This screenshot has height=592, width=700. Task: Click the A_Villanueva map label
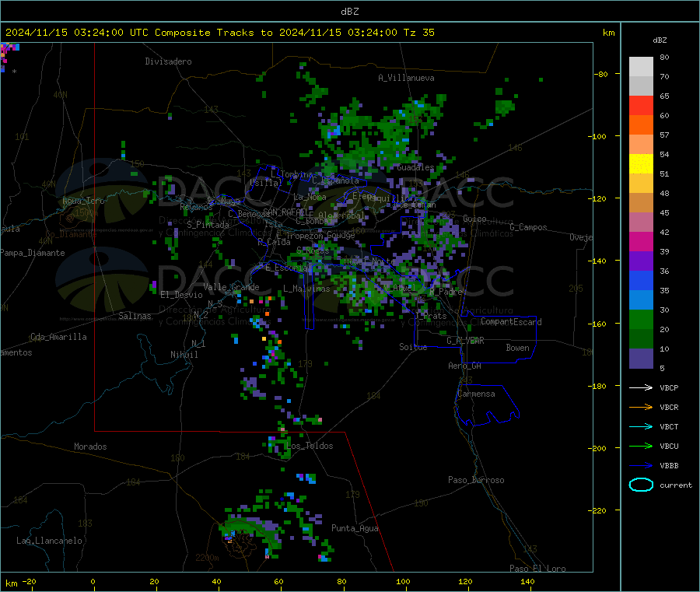click(406, 78)
